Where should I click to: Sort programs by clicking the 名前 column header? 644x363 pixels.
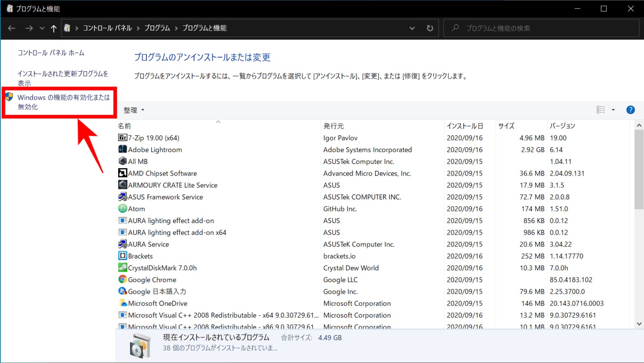click(x=125, y=125)
